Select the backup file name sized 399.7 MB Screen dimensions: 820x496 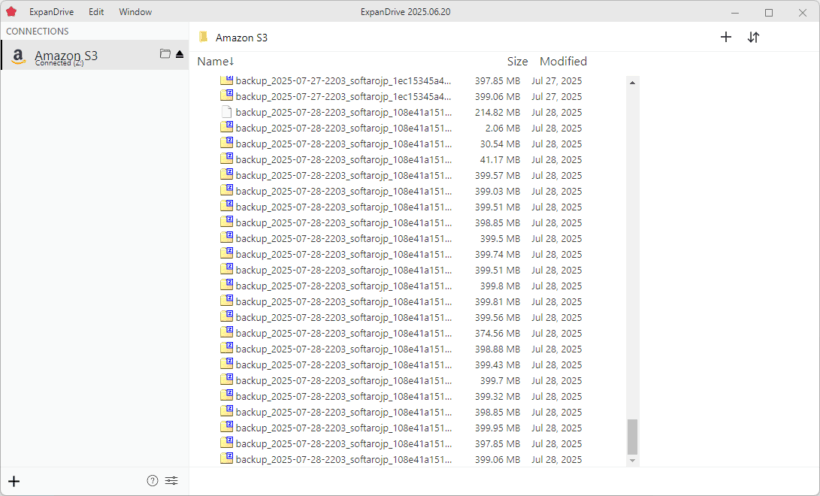(344, 380)
